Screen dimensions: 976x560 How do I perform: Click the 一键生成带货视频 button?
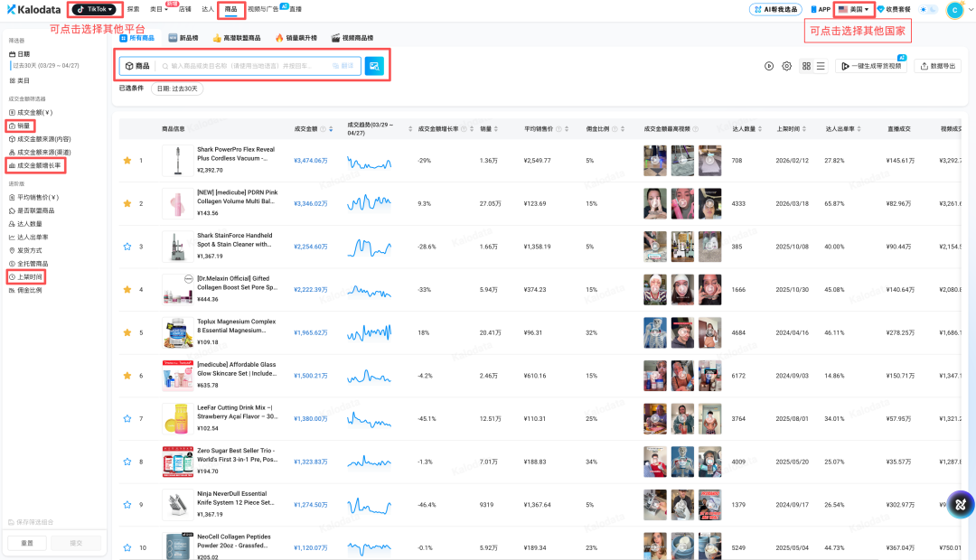[x=871, y=66]
